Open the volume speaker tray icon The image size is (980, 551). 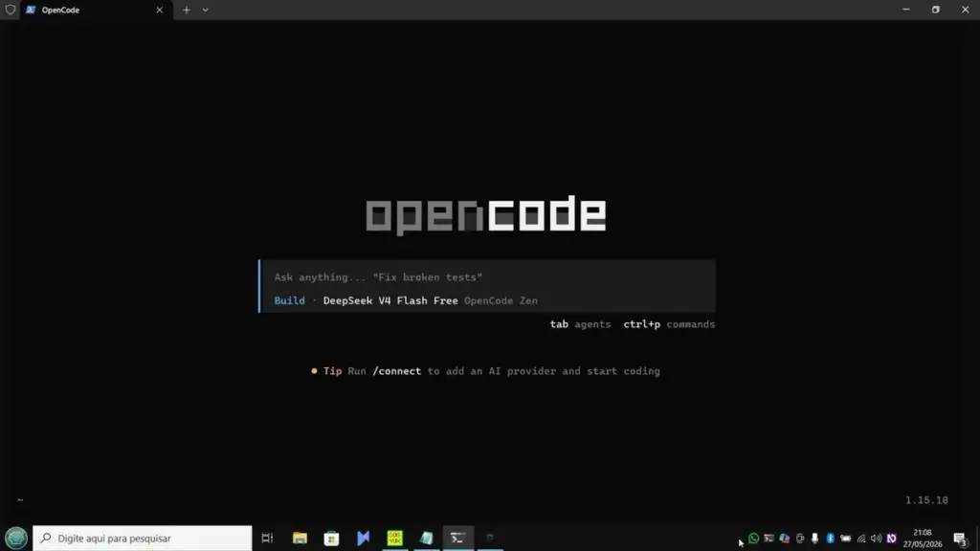877,538
